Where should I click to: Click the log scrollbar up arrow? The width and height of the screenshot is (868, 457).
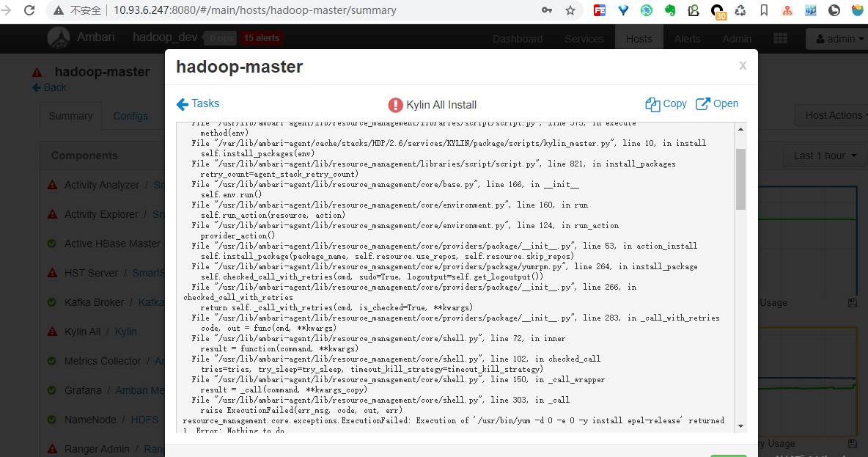pyautogui.click(x=740, y=129)
